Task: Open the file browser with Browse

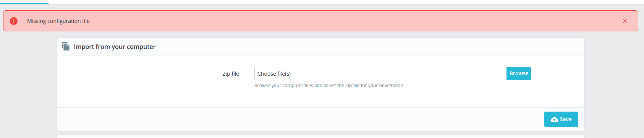Action: click(x=519, y=74)
